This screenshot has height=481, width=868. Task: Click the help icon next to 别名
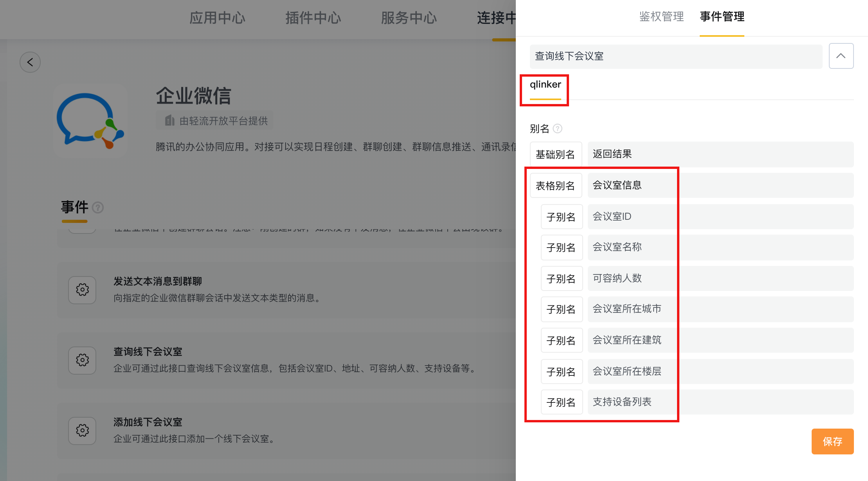[x=558, y=128]
